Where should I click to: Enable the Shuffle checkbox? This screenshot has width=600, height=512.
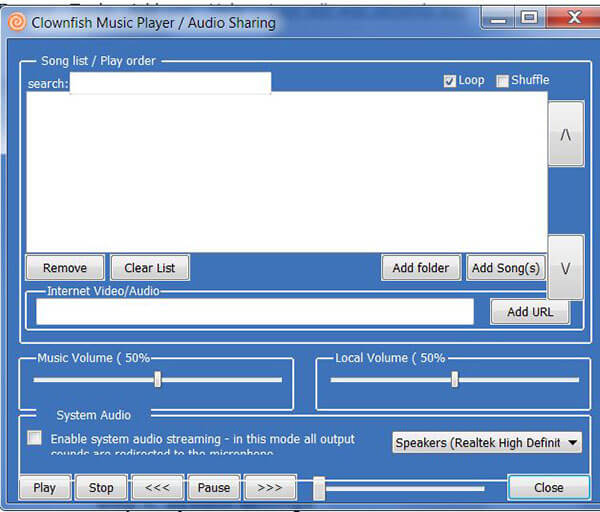coord(502,81)
